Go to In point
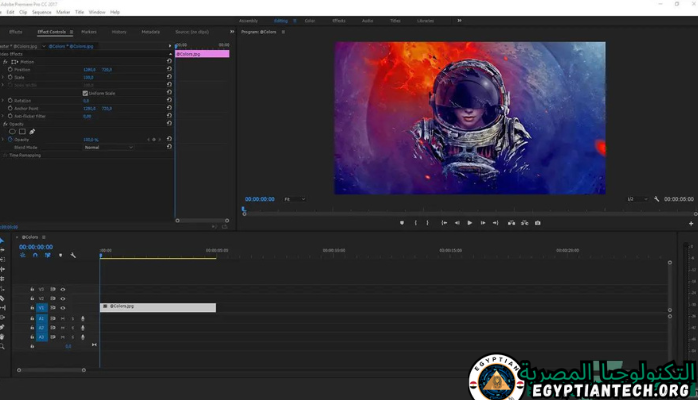Viewport: 698px width, 400px height. (x=444, y=223)
